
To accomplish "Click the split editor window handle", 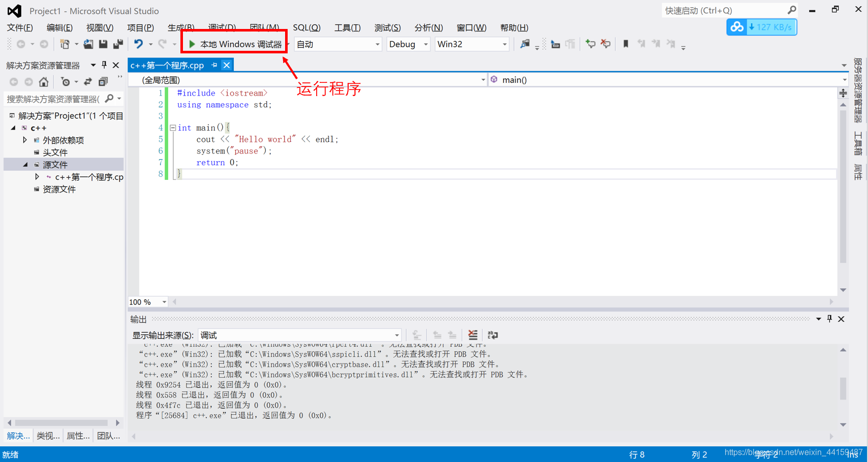I will coord(843,93).
